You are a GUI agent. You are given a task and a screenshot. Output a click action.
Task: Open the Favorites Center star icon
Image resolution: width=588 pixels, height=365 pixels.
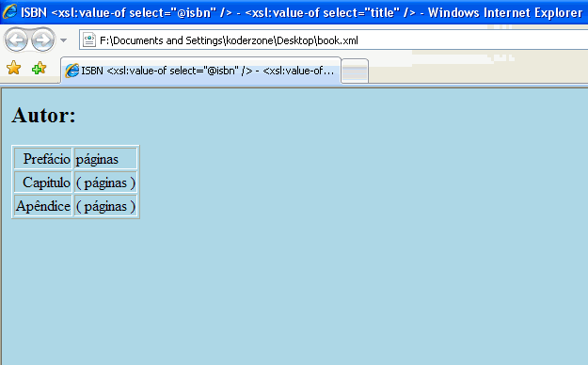click(x=13, y=68)
